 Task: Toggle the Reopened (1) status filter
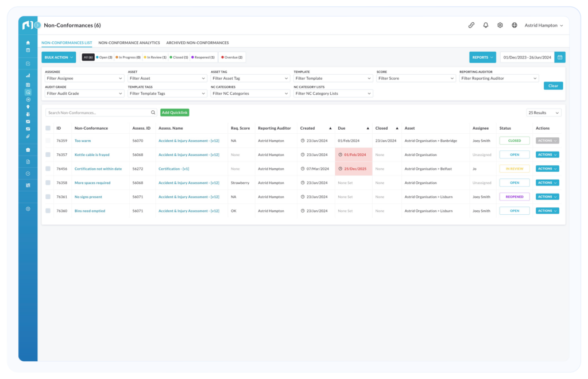203,57
